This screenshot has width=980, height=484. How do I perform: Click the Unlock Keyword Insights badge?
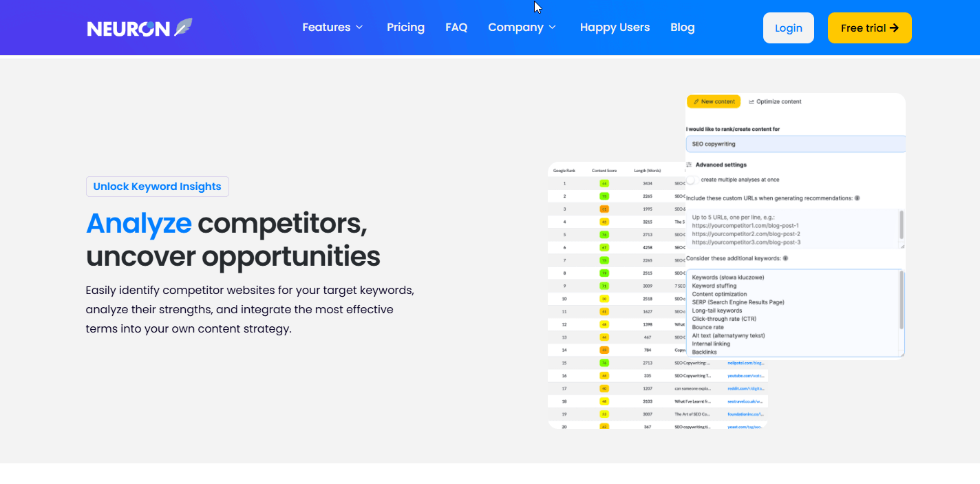158,187
